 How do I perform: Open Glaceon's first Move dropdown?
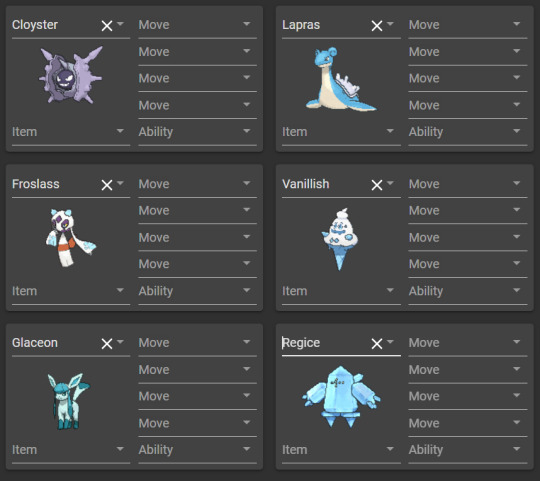(198, 343)
